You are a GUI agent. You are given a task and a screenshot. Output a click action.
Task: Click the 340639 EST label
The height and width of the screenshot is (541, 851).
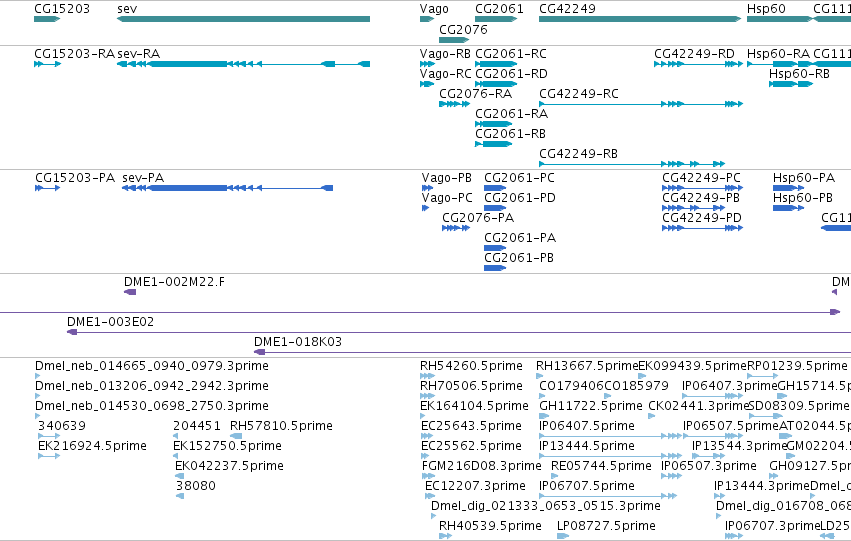tap(61, 426)
